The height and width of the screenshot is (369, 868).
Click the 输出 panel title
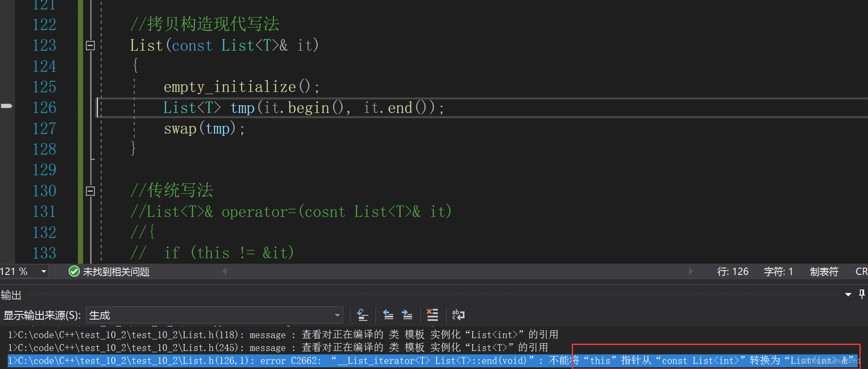coord(11,295)
